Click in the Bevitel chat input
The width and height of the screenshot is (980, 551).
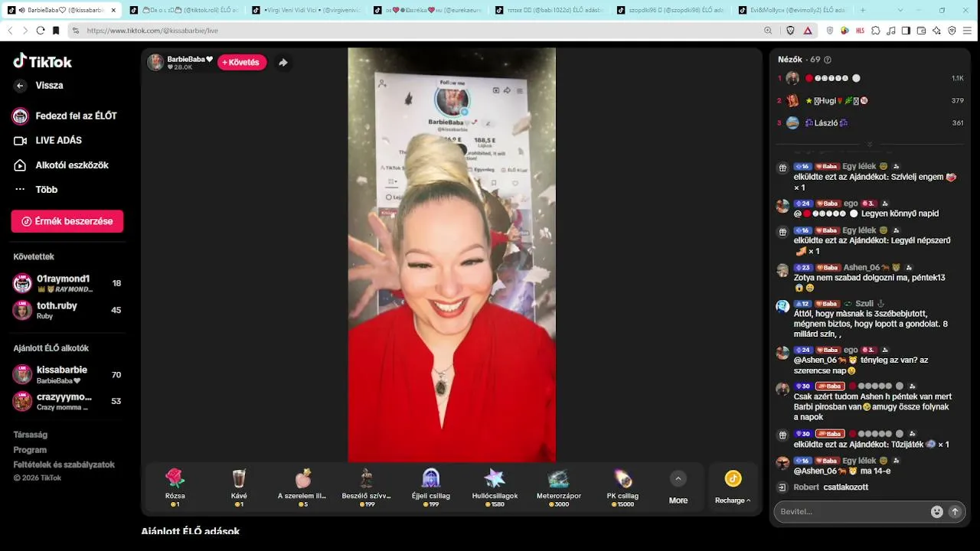coord(850,511)
